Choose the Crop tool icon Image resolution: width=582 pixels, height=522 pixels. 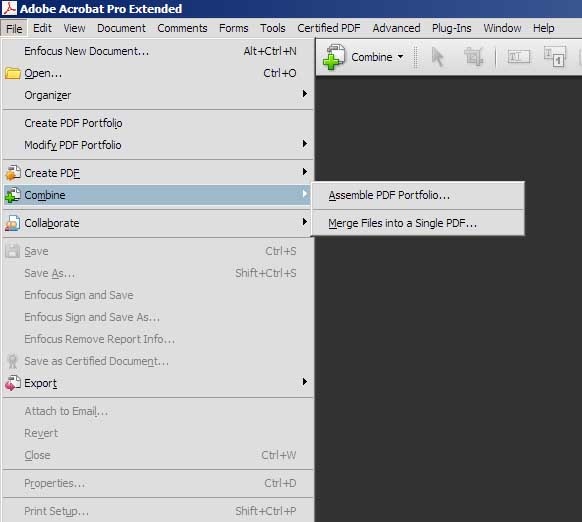[x=474, y=57]
